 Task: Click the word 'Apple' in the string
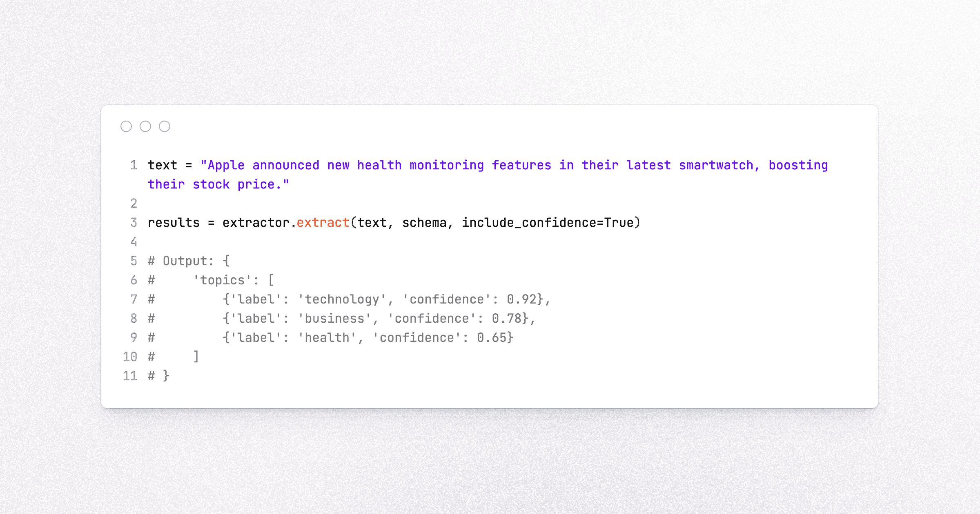(226, 165)
